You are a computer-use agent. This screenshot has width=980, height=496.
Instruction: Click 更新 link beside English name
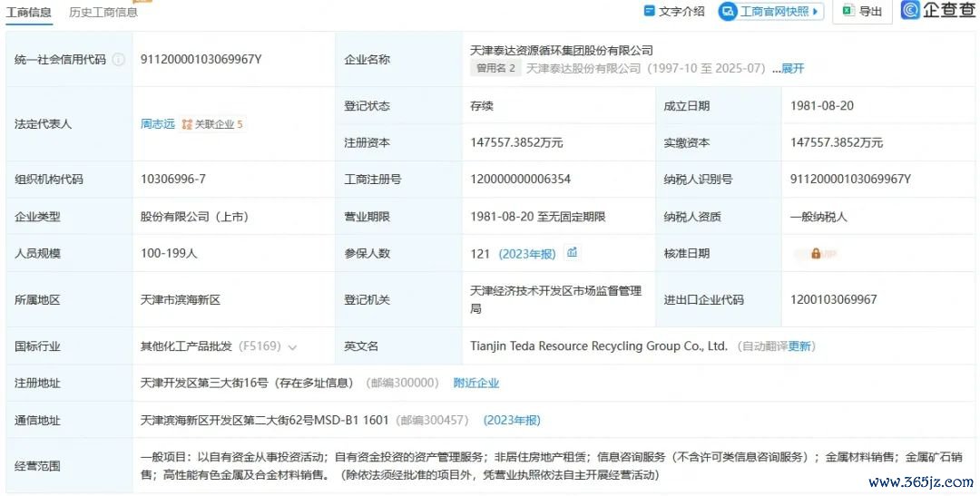point(799,346)
